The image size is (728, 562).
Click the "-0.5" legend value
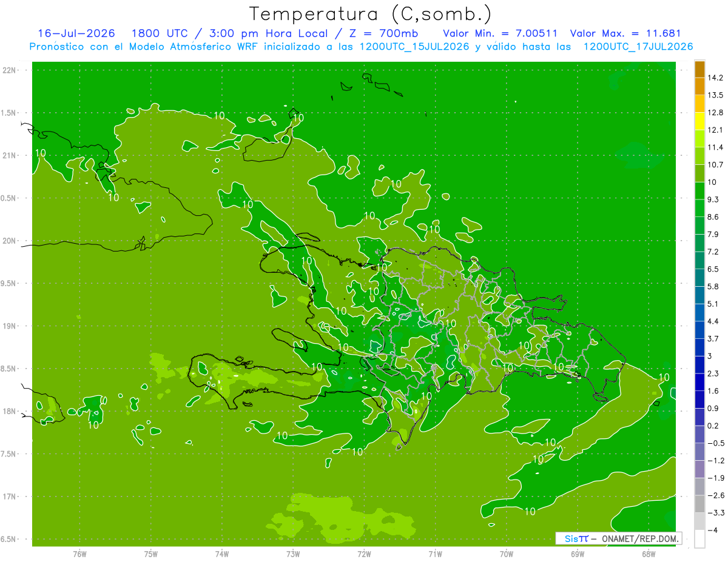[x=716, y=443]
